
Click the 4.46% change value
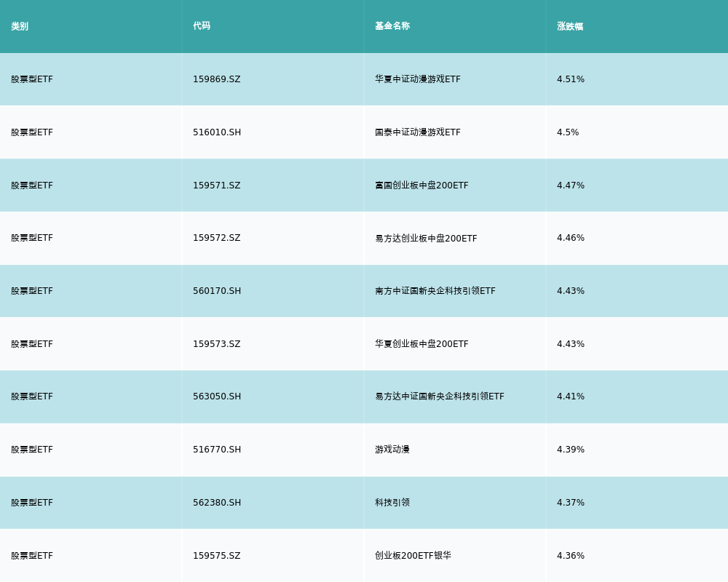(x=571, y=238)
